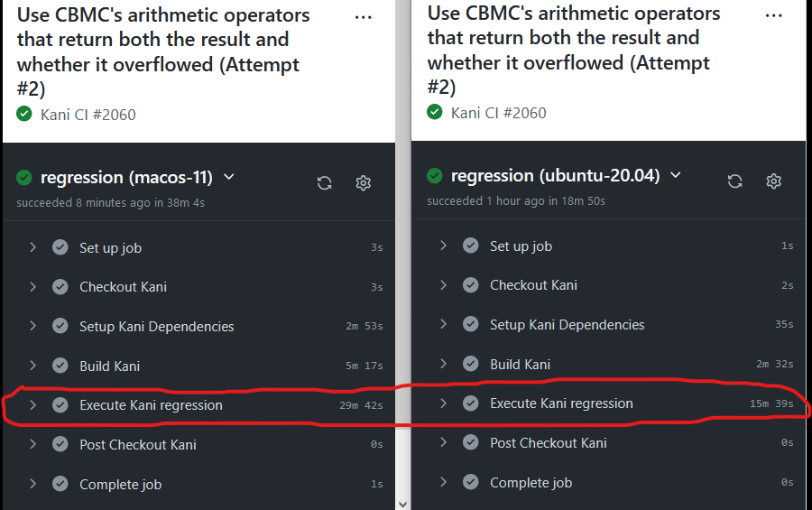Click the left Kani CI #2060 link
812x510 pixels.
coord(88,115)
